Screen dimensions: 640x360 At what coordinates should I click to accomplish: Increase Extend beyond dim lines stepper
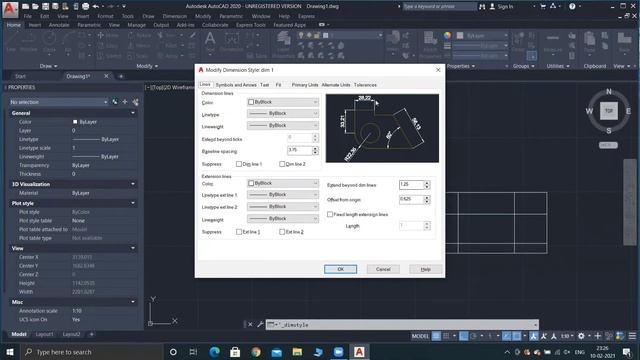[427, 183]
